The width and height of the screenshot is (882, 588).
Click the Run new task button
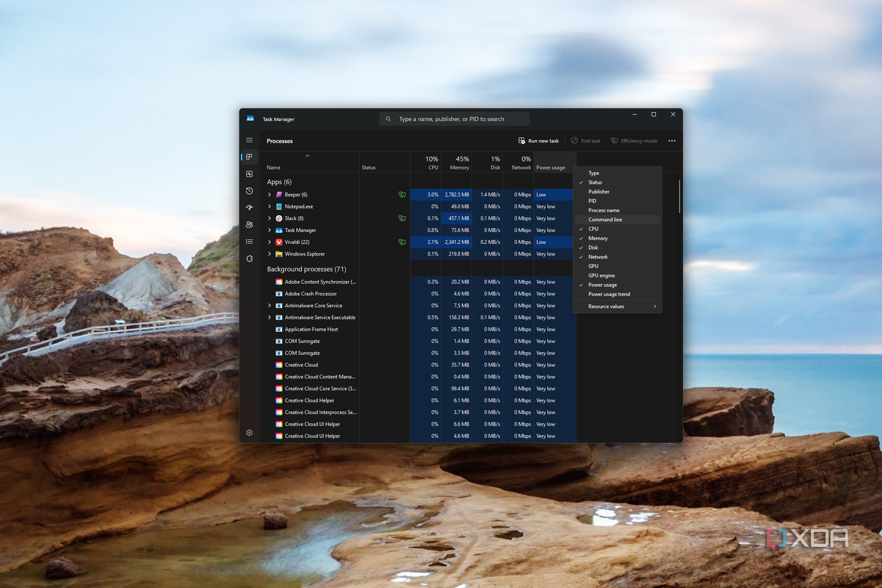pyautogui.click(x=538, y=141)
